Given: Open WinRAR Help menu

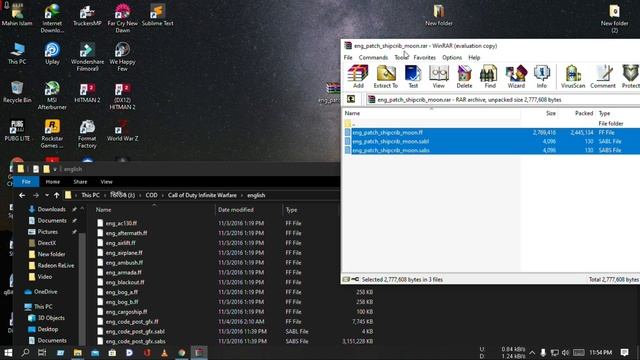Looking at the screenshot, I should point(474,58).
